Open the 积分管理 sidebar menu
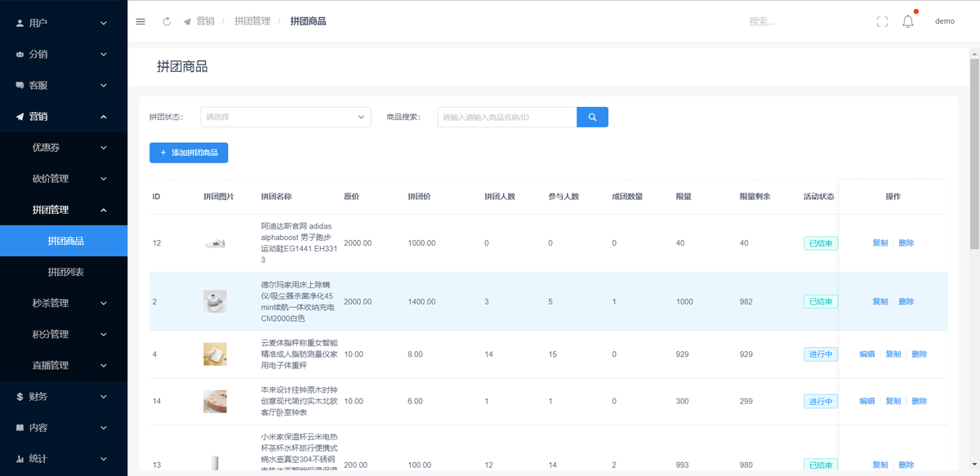Viewport: 980px width, 476px height. [64, 334]
